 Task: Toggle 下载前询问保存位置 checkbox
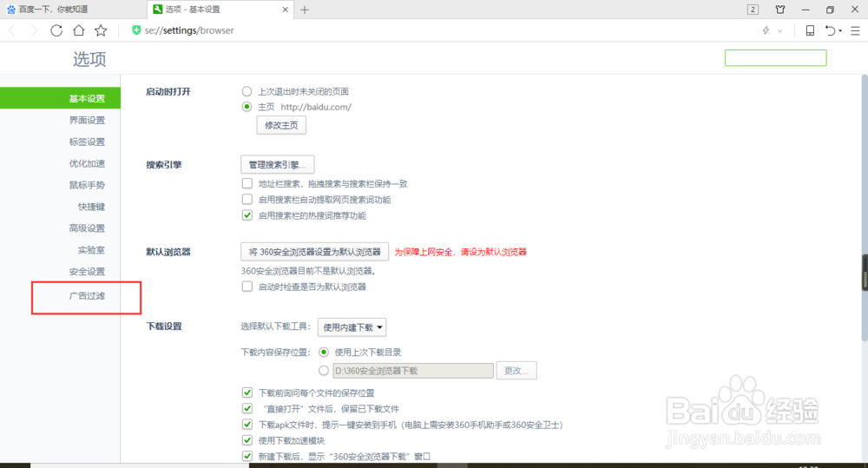[247, 392]
